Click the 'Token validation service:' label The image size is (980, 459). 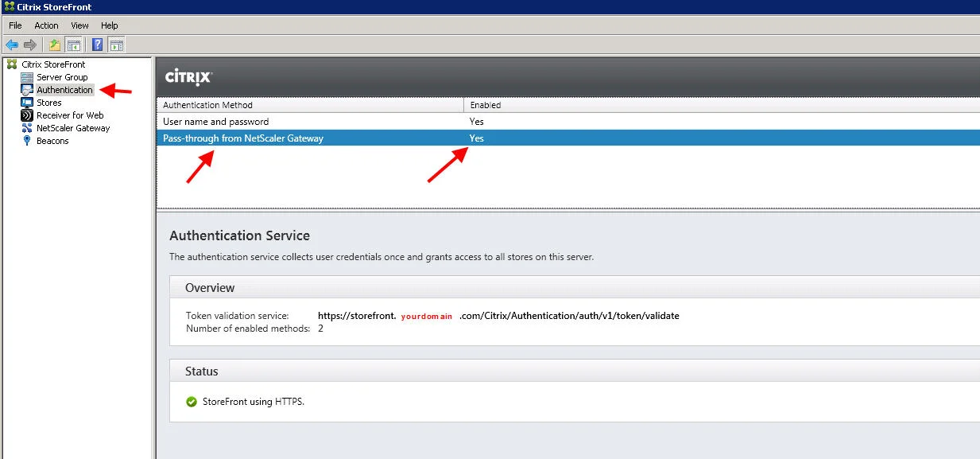click(x=238, y=316)
